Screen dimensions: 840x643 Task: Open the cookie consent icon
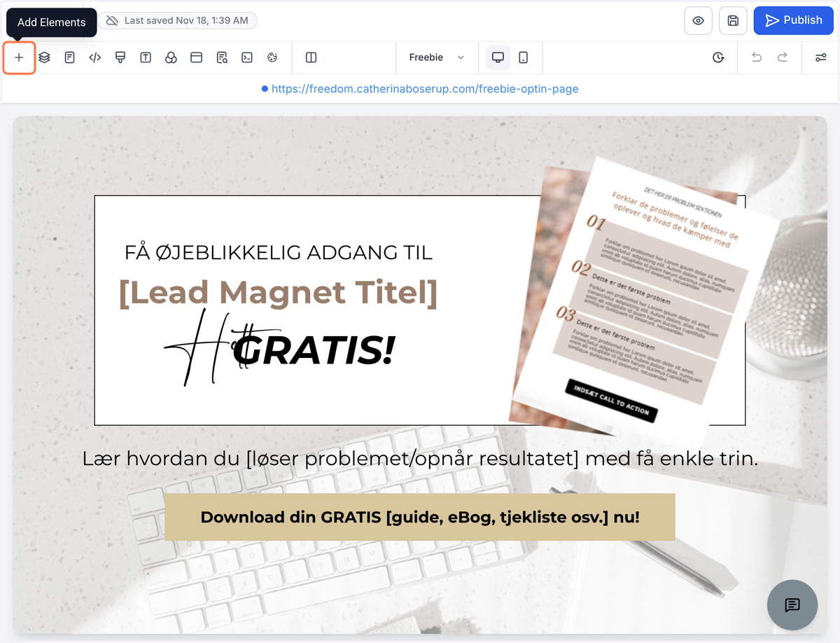point(272,57)
